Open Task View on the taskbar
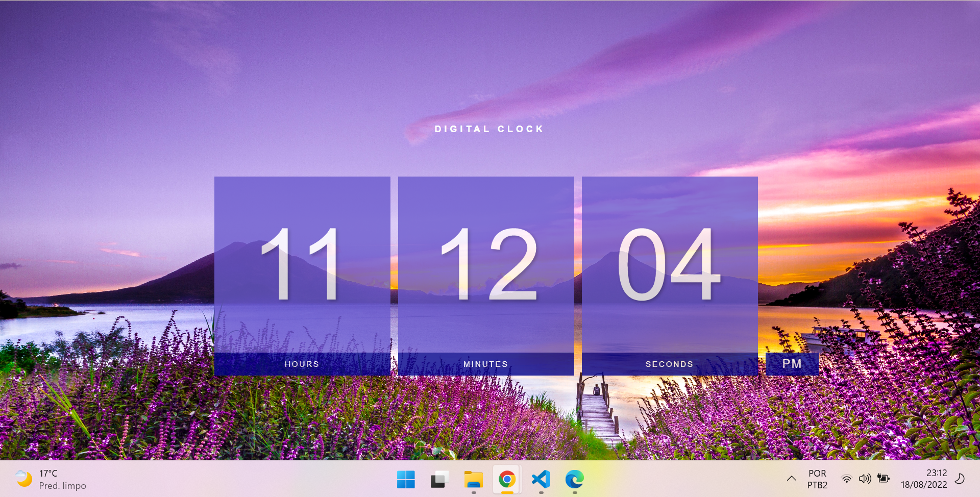The image size is (980, 497). tap(439, 479)
